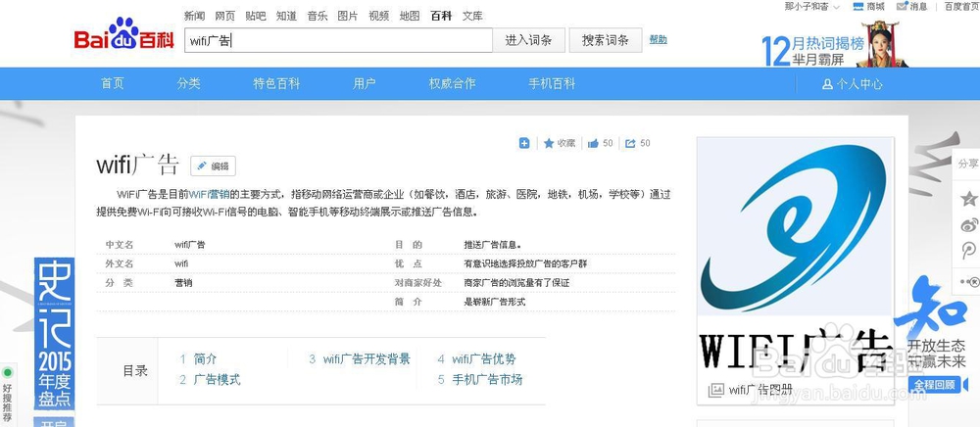Click the 营销 category value
This screenshot has width=980, height=427.
[x=184, y=283]
